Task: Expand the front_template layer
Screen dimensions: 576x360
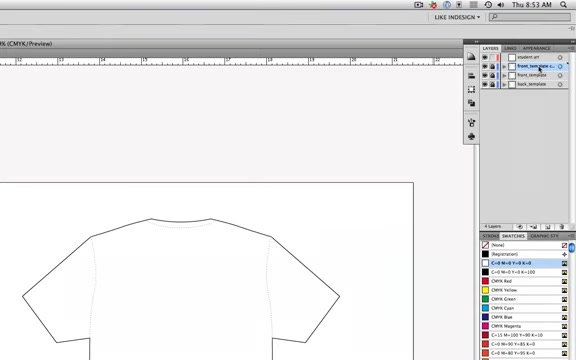Action: pyautogui.click(x=504, y=75)
